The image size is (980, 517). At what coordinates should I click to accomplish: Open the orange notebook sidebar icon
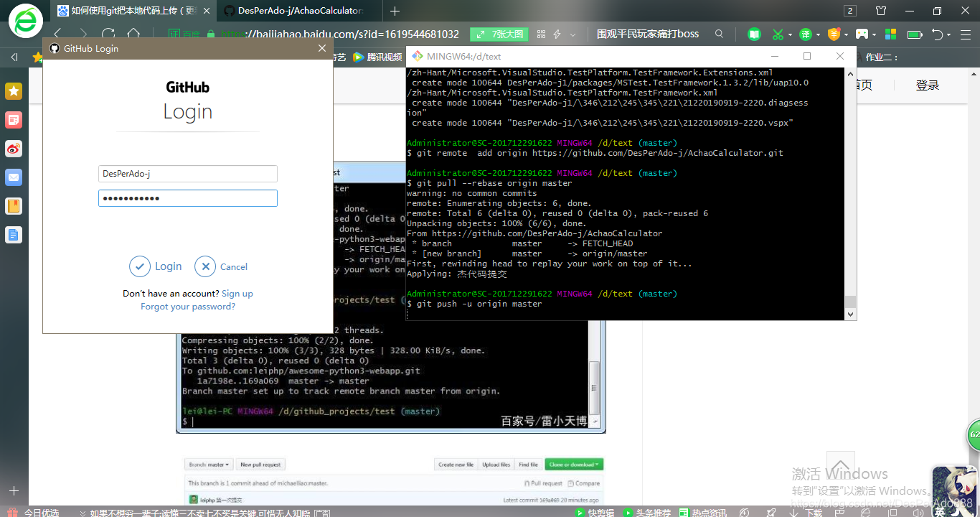pos(14,206)
